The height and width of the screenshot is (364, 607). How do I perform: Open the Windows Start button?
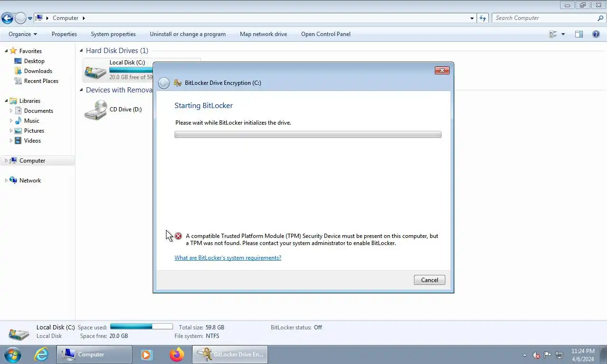click(12, 355)
